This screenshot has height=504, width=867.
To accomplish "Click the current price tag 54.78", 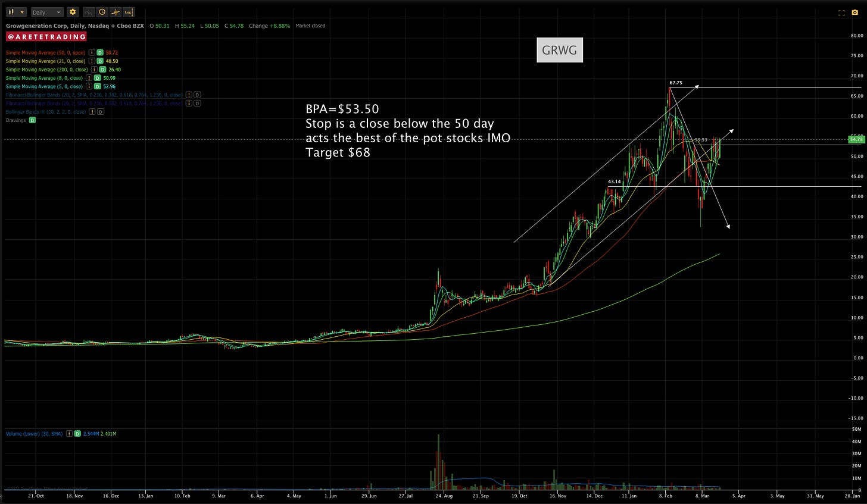I will point(856,139).
